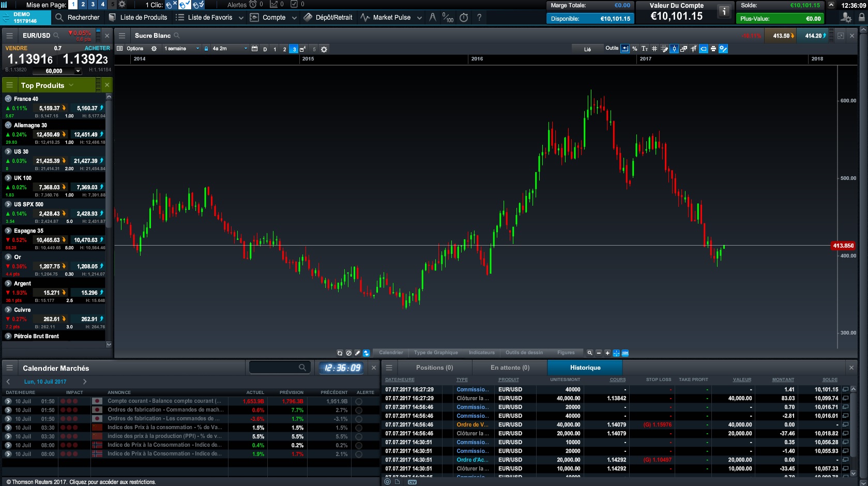Image resolution: width=868 pixels, height=486 pixels.
Task: Click the account info 'i' icon
Action: tap(724, 11)
